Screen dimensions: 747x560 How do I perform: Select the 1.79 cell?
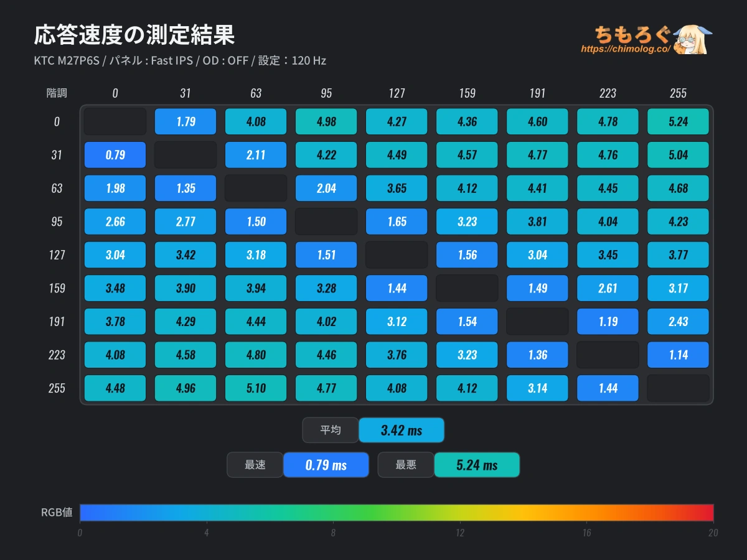click(x=186, y=121)
